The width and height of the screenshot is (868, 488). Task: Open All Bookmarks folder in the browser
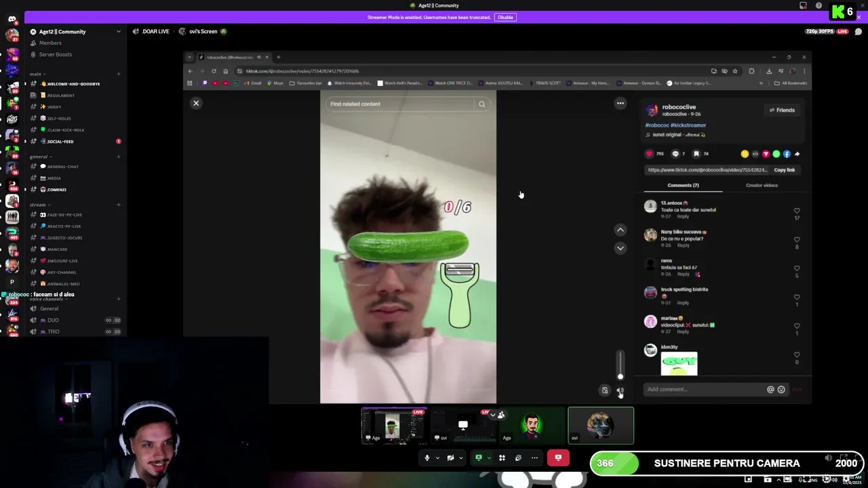(x=791, y=83)
